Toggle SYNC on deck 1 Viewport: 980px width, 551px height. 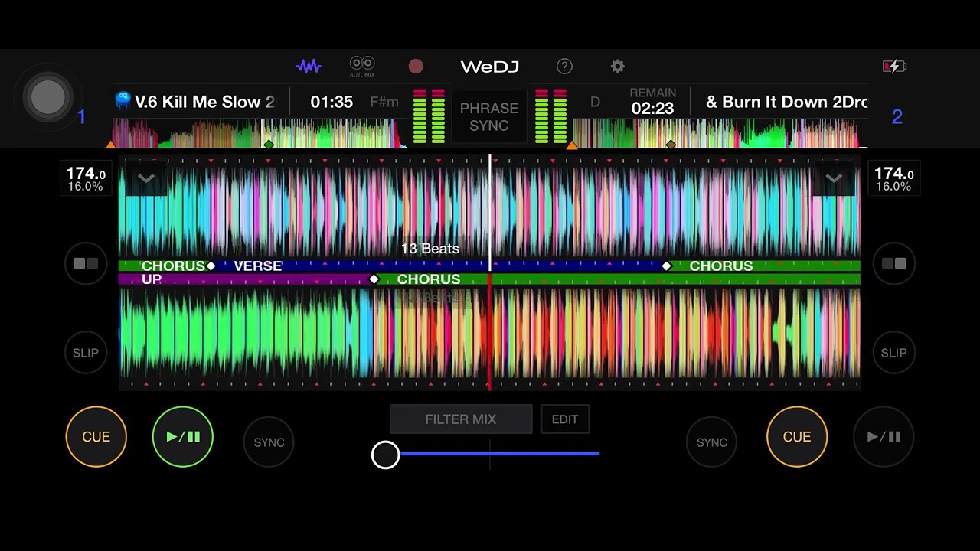(x=269, y=442)
